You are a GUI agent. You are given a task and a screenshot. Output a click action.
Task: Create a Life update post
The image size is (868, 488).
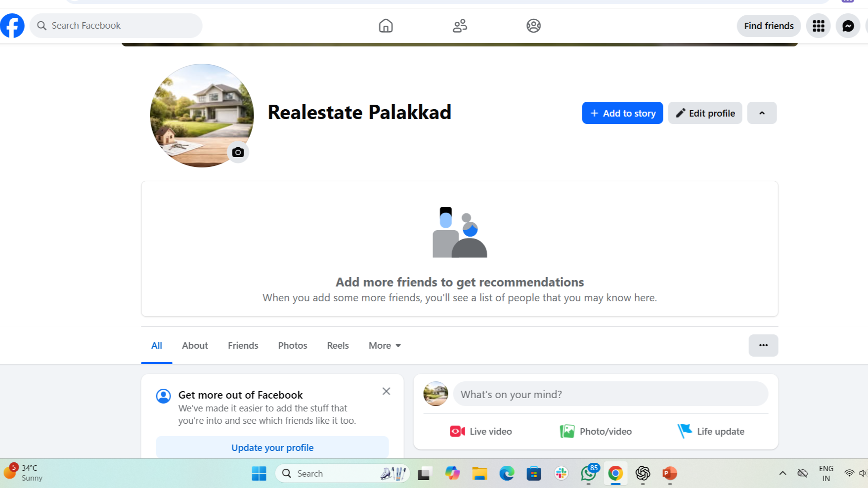[x=711, y=431]
